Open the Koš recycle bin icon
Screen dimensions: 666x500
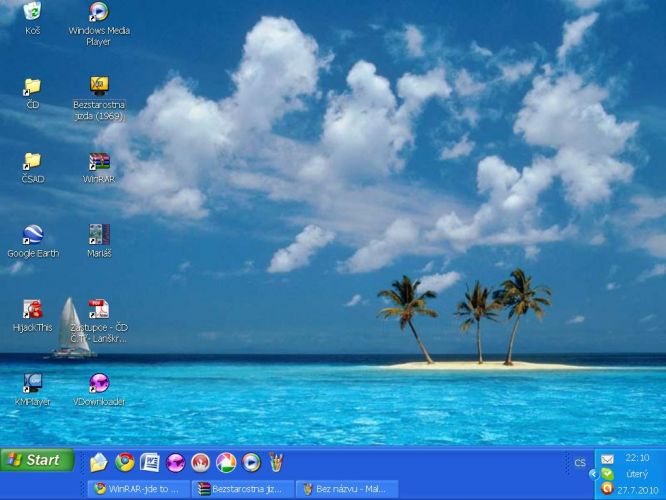[32, 18]
